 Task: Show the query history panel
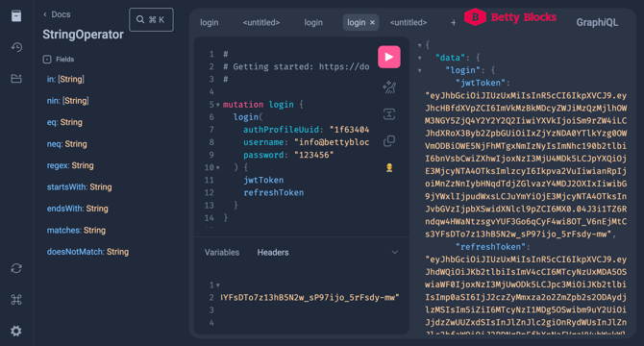[16, 47]
